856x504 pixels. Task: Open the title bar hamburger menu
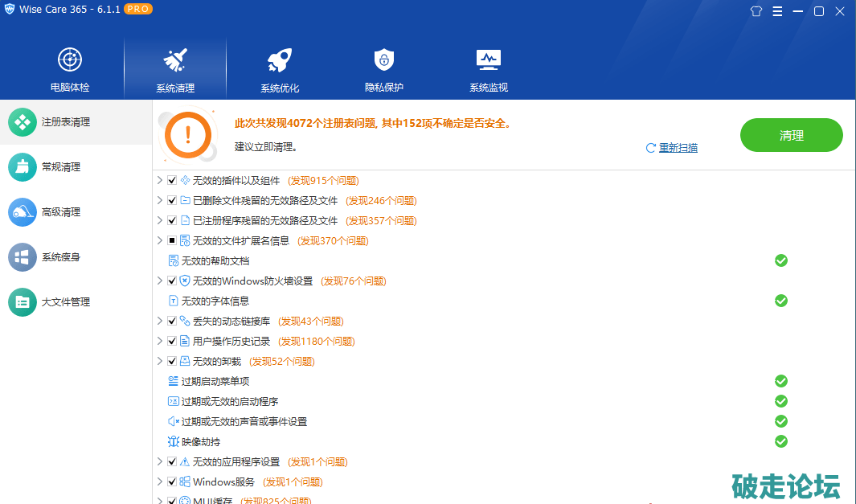777,11
